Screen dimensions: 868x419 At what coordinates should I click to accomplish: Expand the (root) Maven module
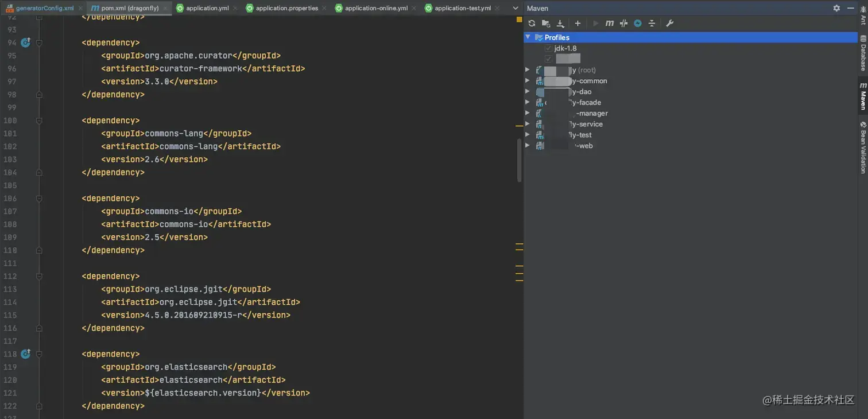pyautogui.click(x=528, y=70)
